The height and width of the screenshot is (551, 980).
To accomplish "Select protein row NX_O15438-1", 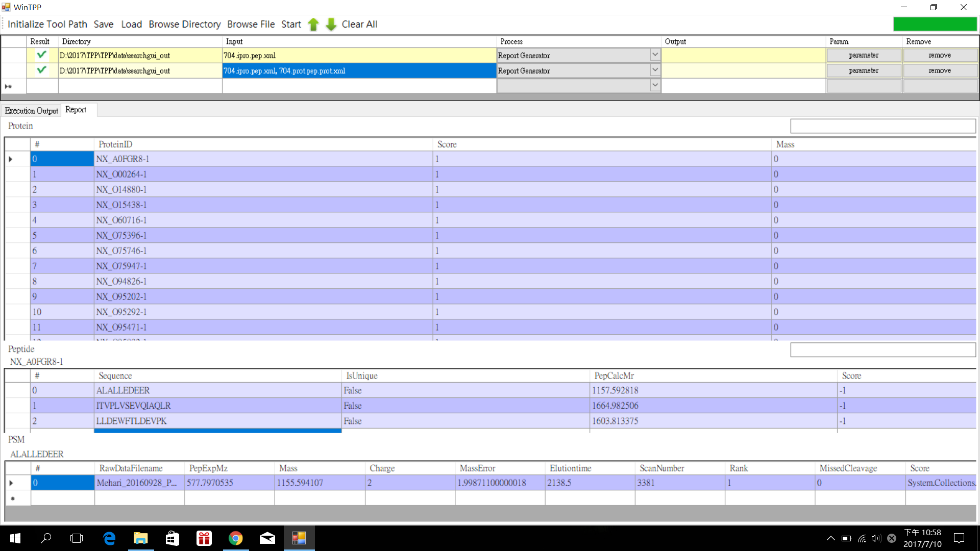I will pos(121,205).
